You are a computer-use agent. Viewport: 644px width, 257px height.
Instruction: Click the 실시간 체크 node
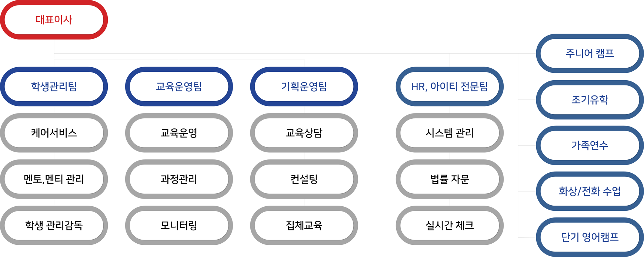pos(450,225)
